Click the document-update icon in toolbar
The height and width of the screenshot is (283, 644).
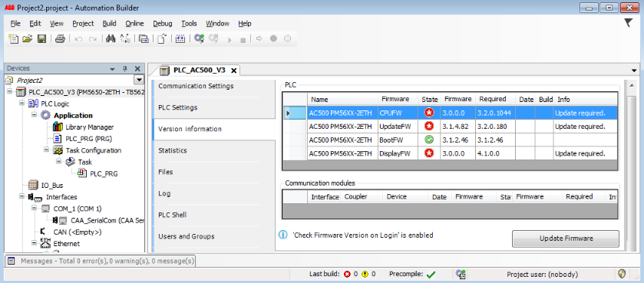pyautogui.click(x=162, y=38)
